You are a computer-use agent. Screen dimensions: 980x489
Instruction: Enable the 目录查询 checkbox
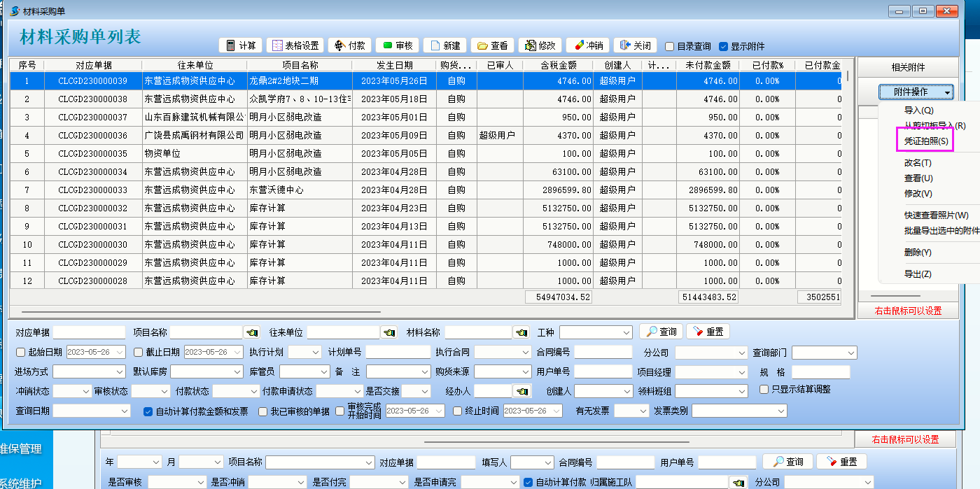(670, 47)
